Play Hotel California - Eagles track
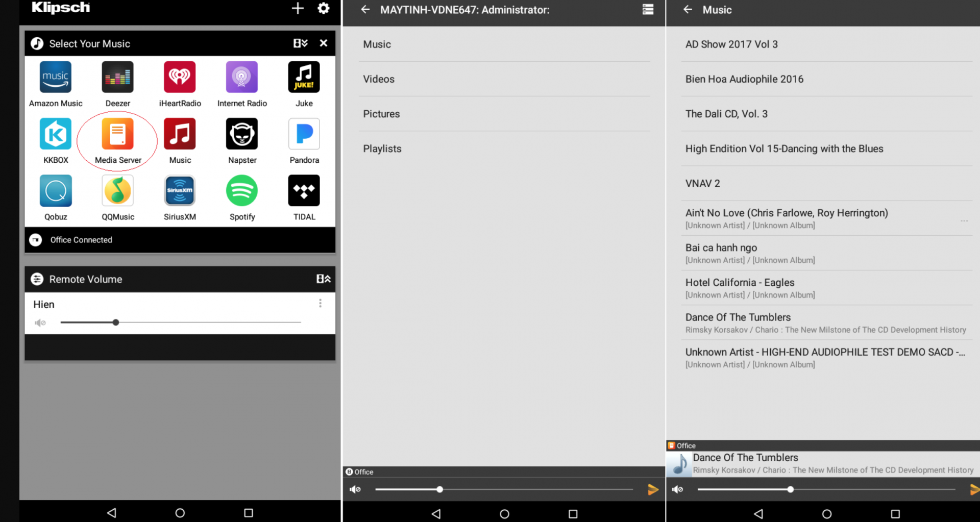This screenshot has height=522, width=980. [x=827, y=288]
